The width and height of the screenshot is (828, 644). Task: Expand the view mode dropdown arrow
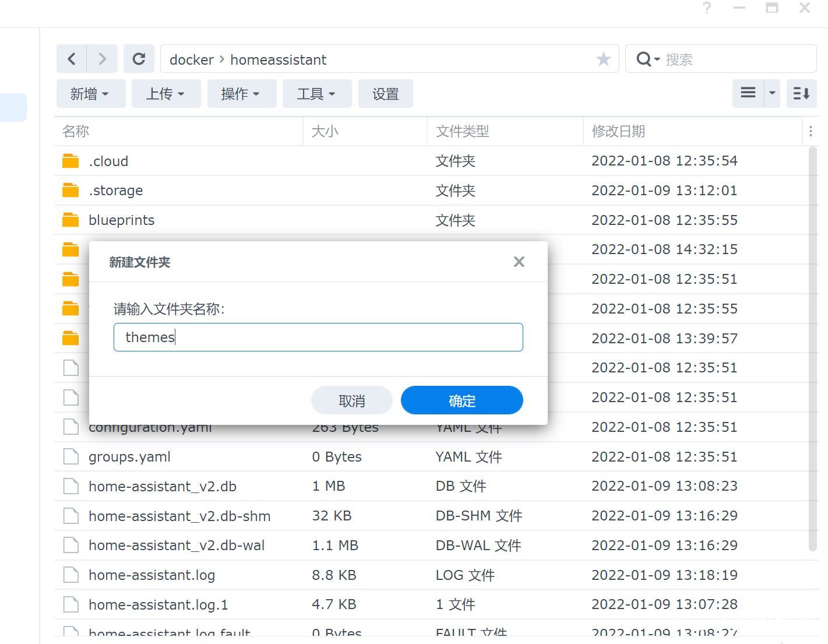tap(772, 93)
